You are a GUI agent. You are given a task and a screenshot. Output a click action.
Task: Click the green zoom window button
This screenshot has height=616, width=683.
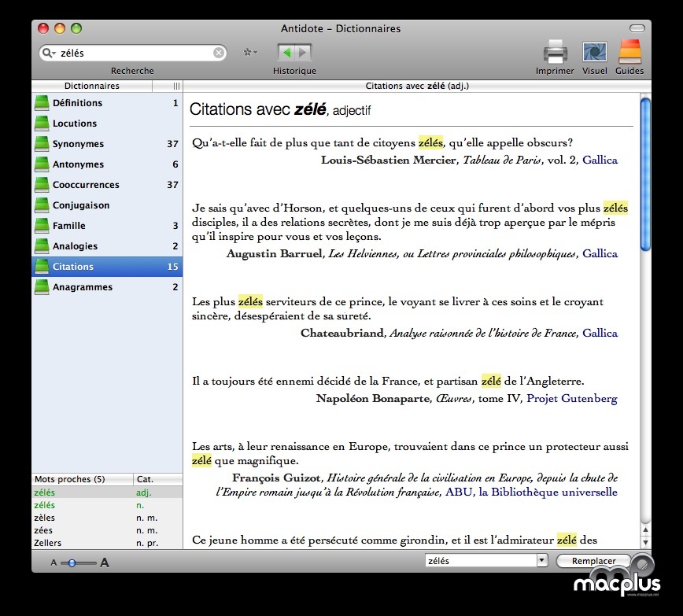click(76, 28)
